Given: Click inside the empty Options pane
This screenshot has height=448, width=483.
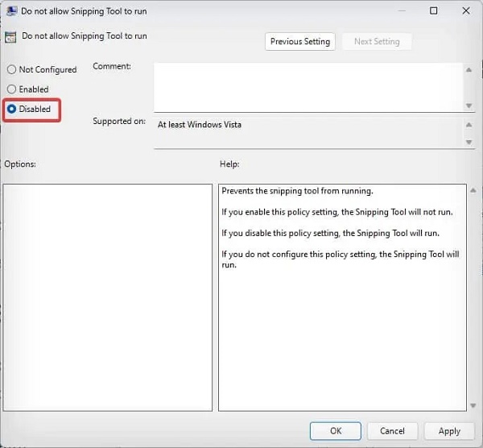Looking at the screenshot, I should tap(108, 297).
